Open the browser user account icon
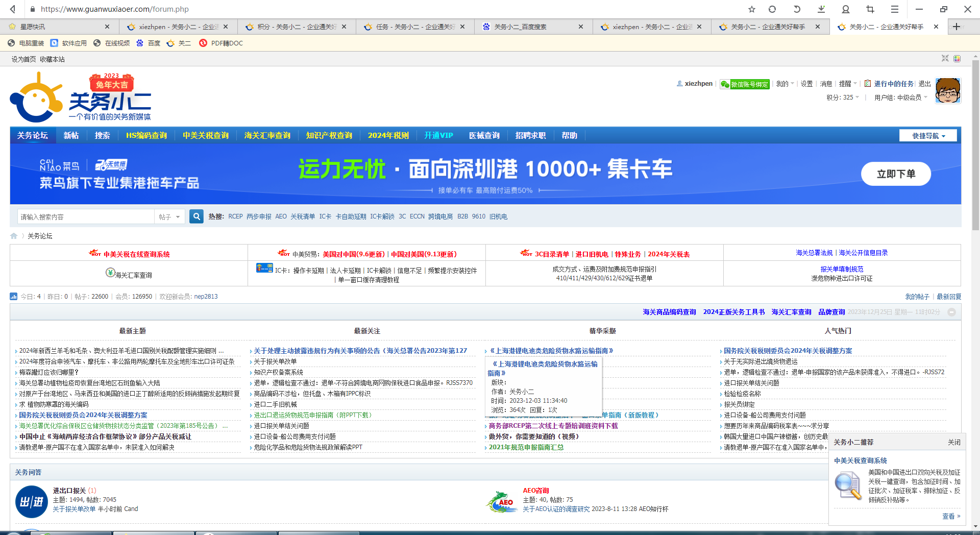This screenshot has width=980, height=535. coord(846,9)
